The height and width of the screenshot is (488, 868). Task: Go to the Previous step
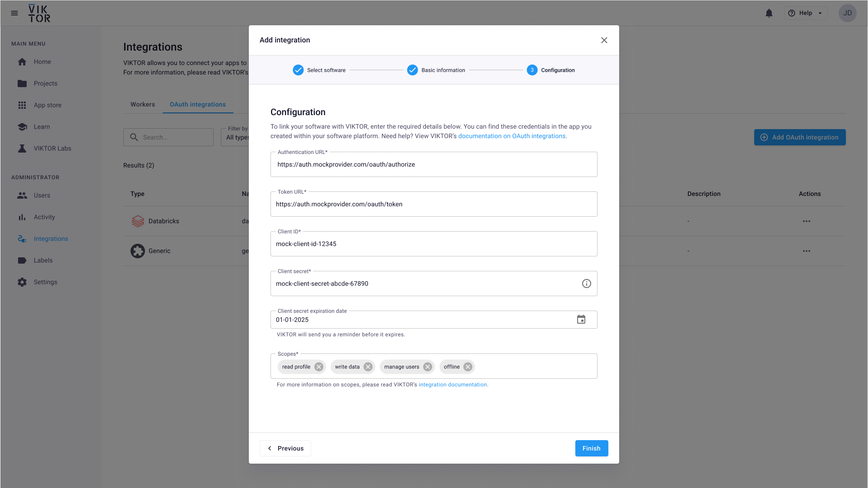click(x=285, y=448)
